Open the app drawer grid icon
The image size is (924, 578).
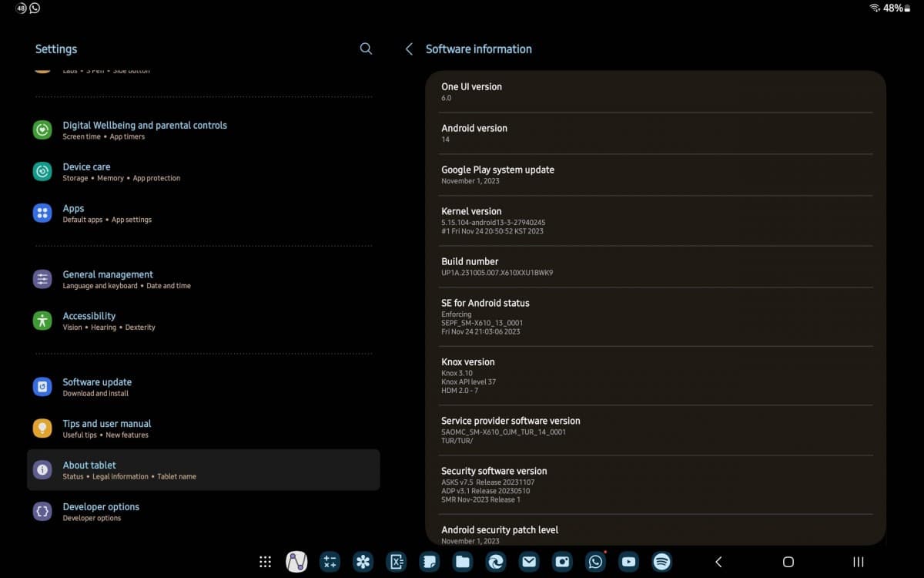tap(265, 562)
